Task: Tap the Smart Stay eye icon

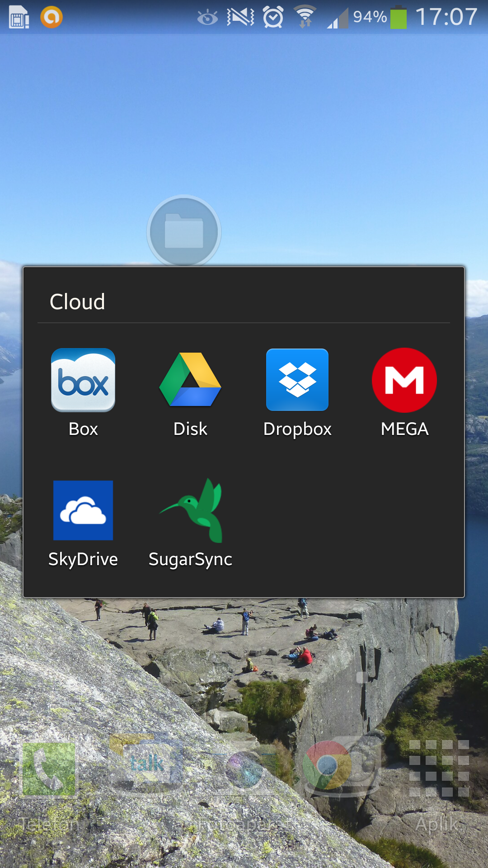Action: [207, 18]
